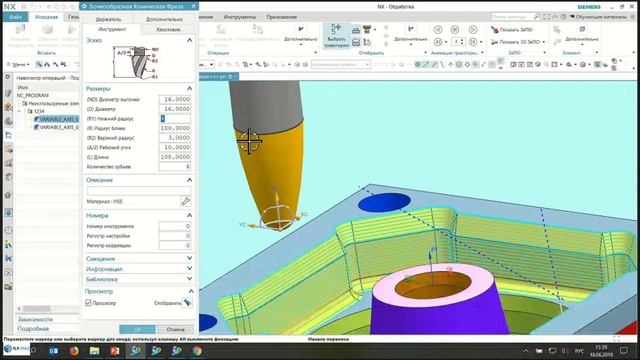640x360 pixels.
Task: Collapse the Просмотр section
Action: click(x=191, y=291)
